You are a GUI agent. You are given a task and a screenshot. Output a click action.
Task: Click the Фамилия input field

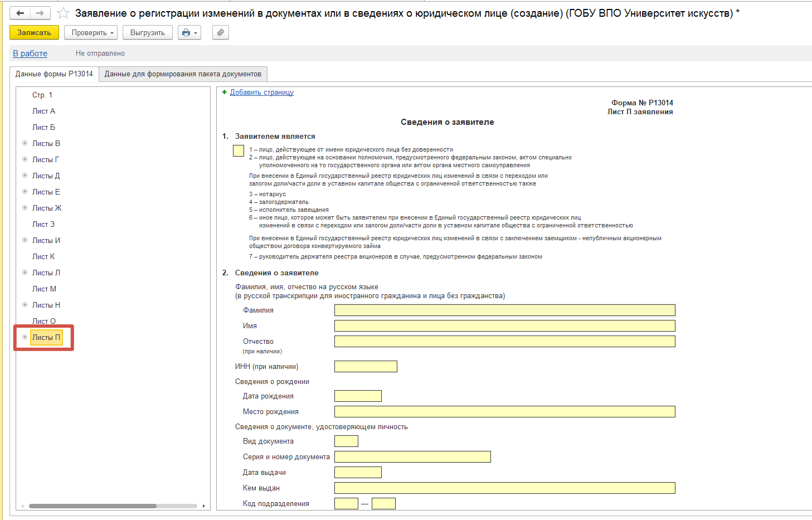tap(505, 310)
